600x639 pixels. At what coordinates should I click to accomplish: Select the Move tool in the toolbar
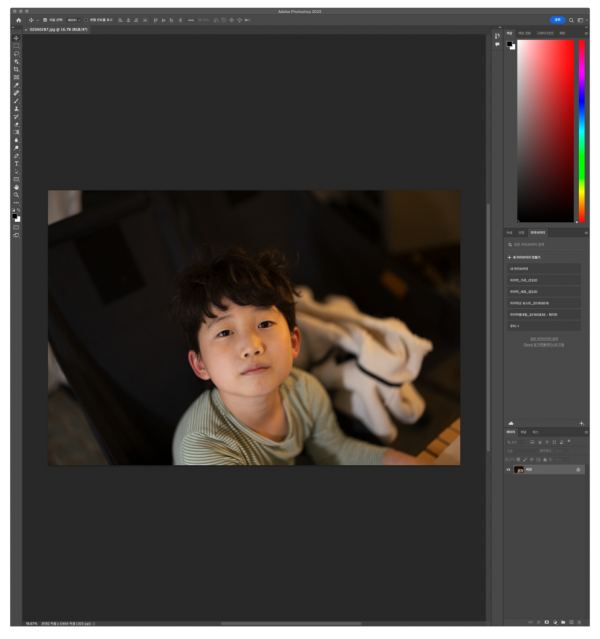tap(16, 38)
